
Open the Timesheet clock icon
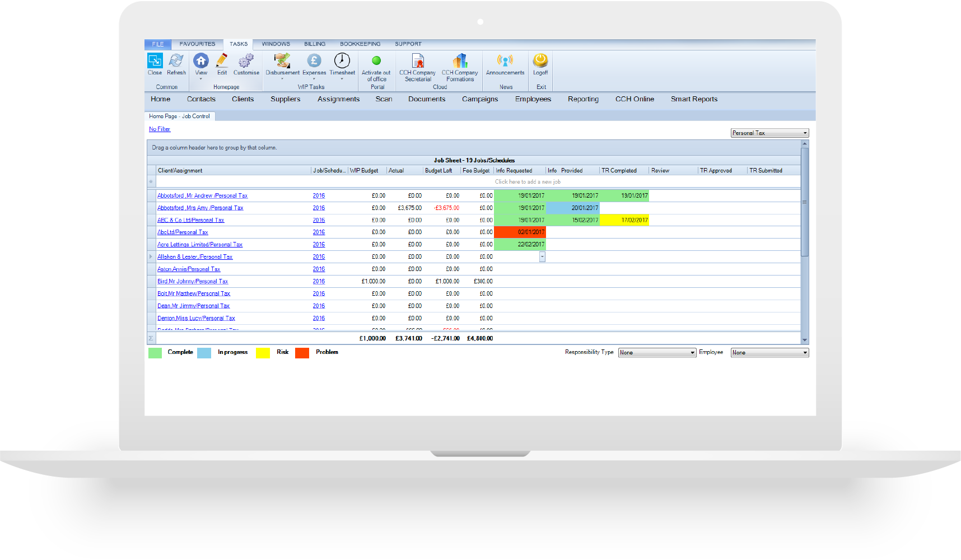click(x=342, y=61)
